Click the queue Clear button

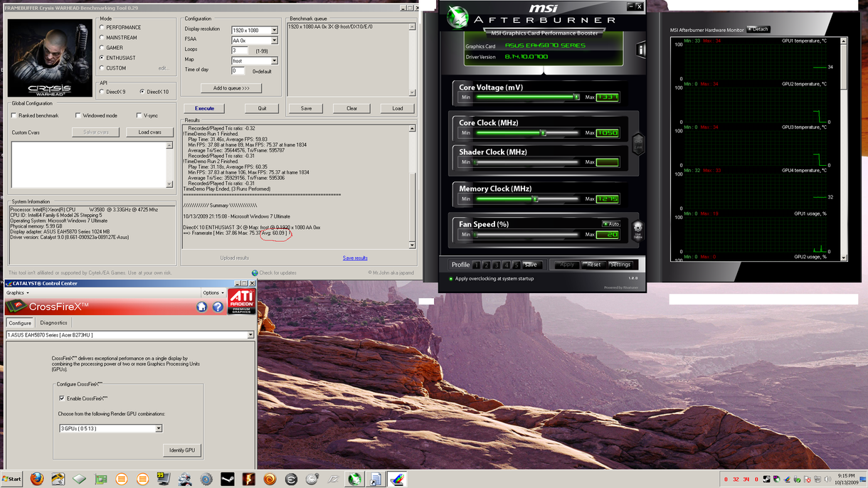click(351, 108)
